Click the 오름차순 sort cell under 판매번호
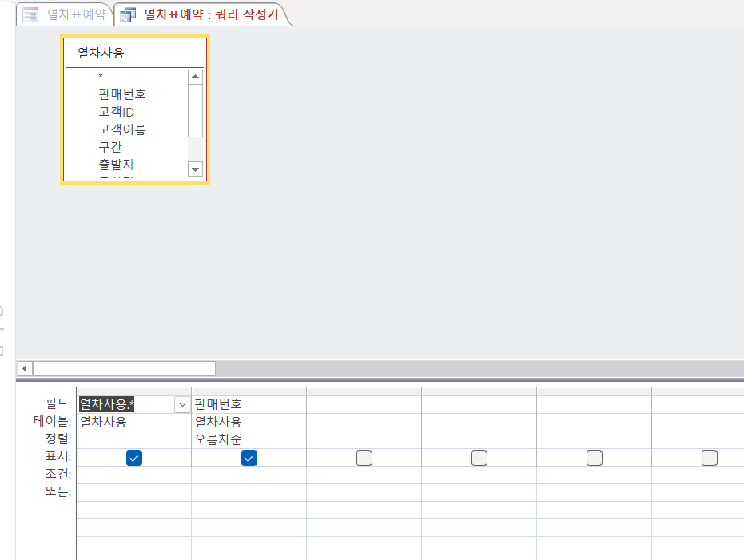 (x=249, y=439)
